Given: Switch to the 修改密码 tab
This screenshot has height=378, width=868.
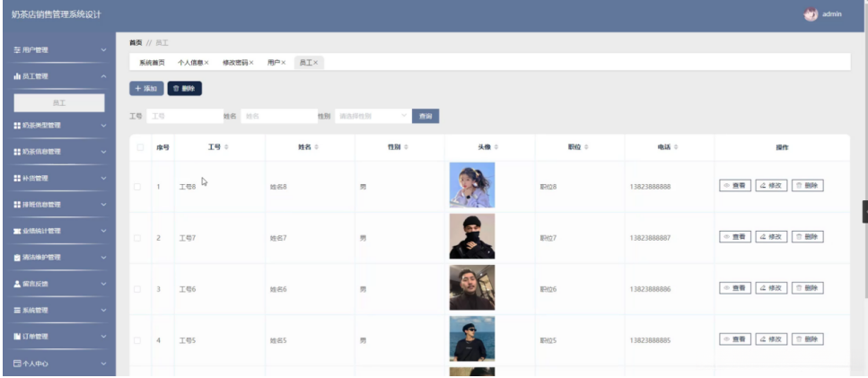Looking at the screenshot, I should coord(234,63).
